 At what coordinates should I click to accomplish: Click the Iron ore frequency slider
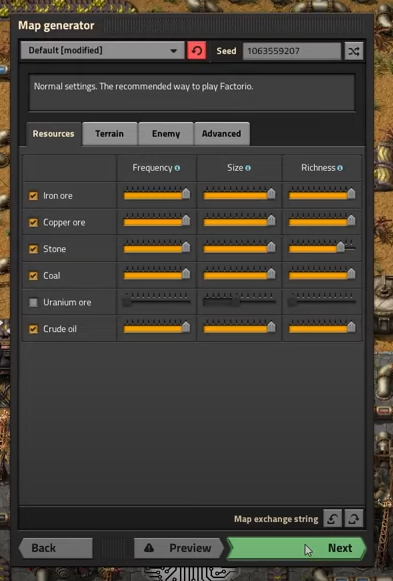[157, 194]
